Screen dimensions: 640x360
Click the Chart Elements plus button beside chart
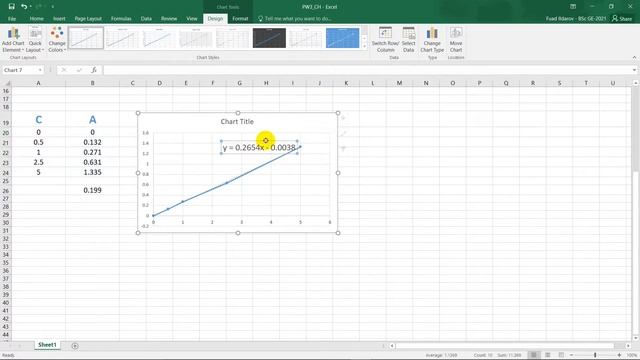click(x=343, y=118)
